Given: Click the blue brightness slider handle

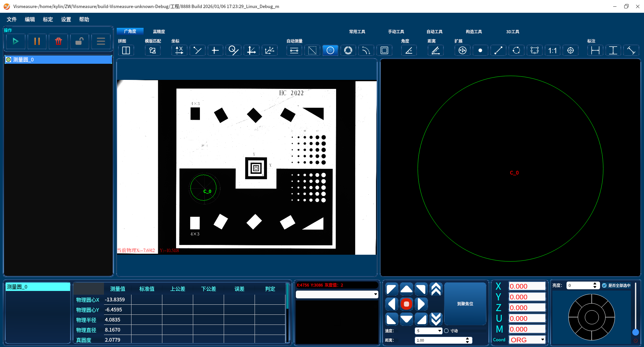Looking at the screenshot, I should point(635,332).
